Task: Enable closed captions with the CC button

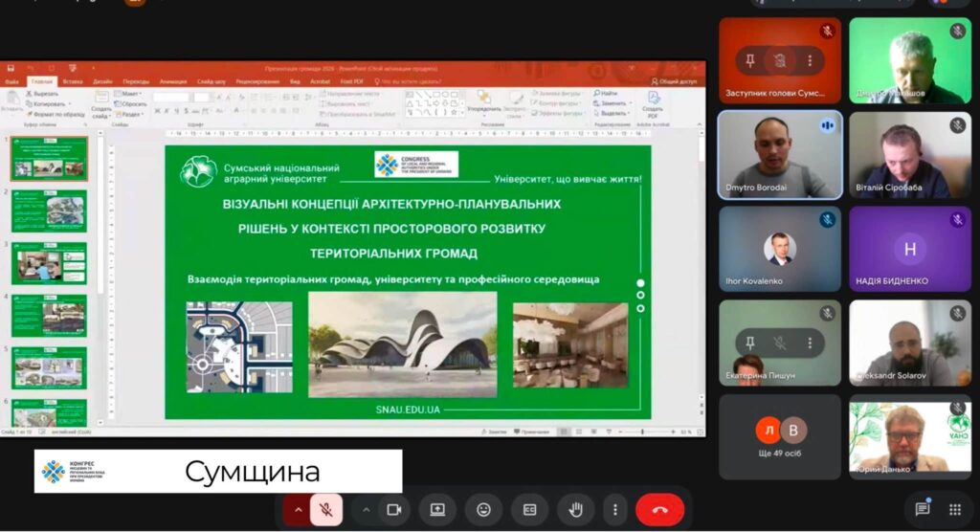Action: [x=529, y=510]
